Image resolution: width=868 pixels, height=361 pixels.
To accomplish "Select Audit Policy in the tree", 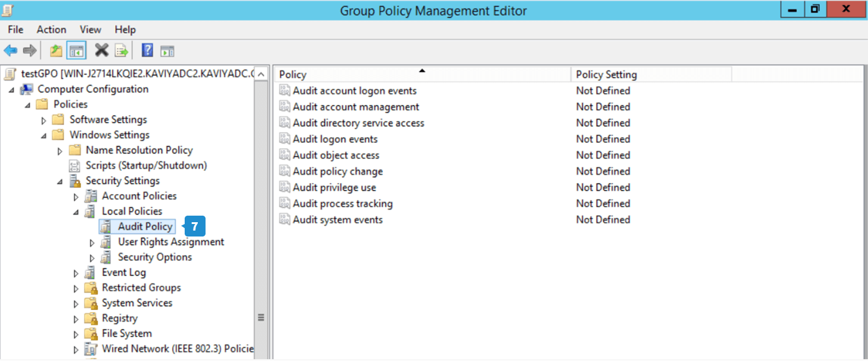I will tap(145, 226).
